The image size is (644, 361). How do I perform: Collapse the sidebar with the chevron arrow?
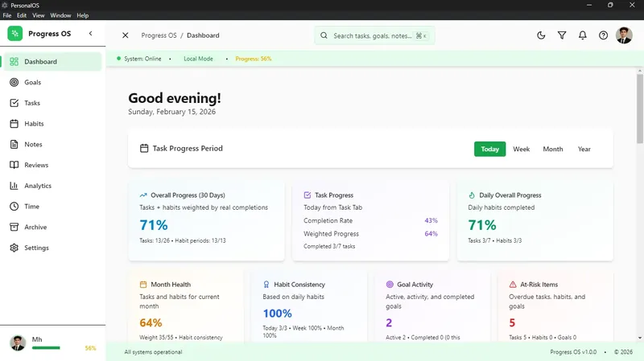coord(90,34)
